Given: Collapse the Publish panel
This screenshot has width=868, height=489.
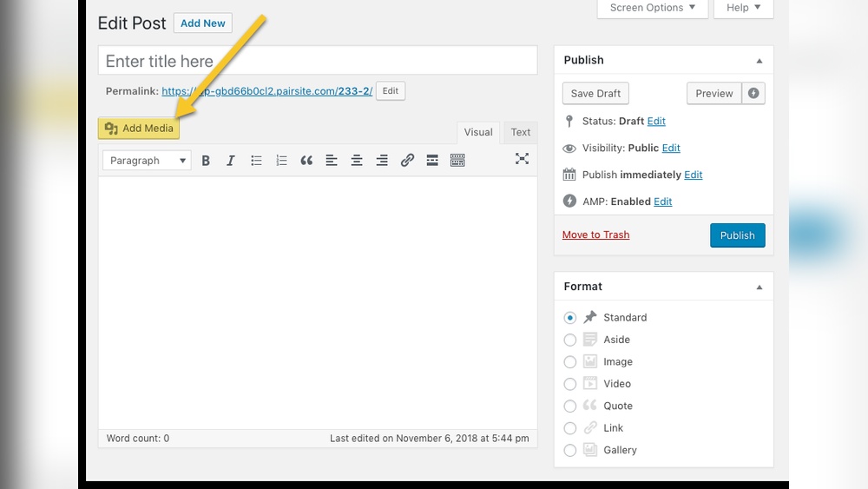Looking at the screenshot, I should 759,60.
